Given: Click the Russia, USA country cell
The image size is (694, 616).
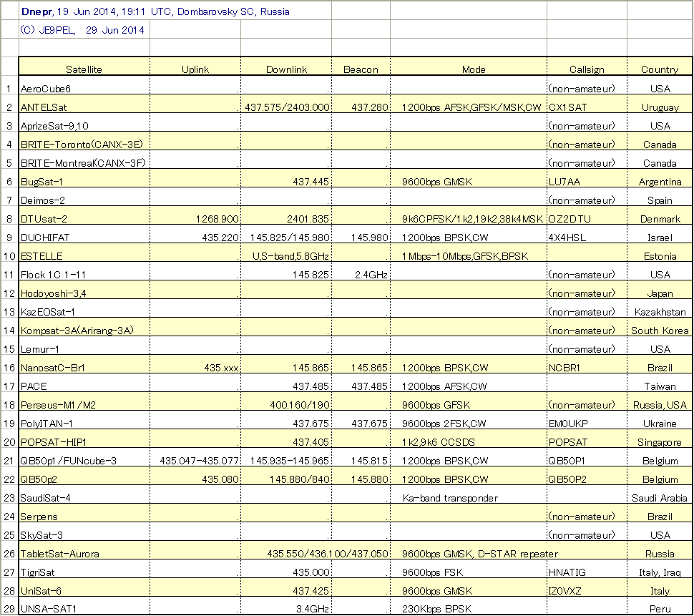Looking at the screenshot, I should pyautogui.click(x=660, y=401).
